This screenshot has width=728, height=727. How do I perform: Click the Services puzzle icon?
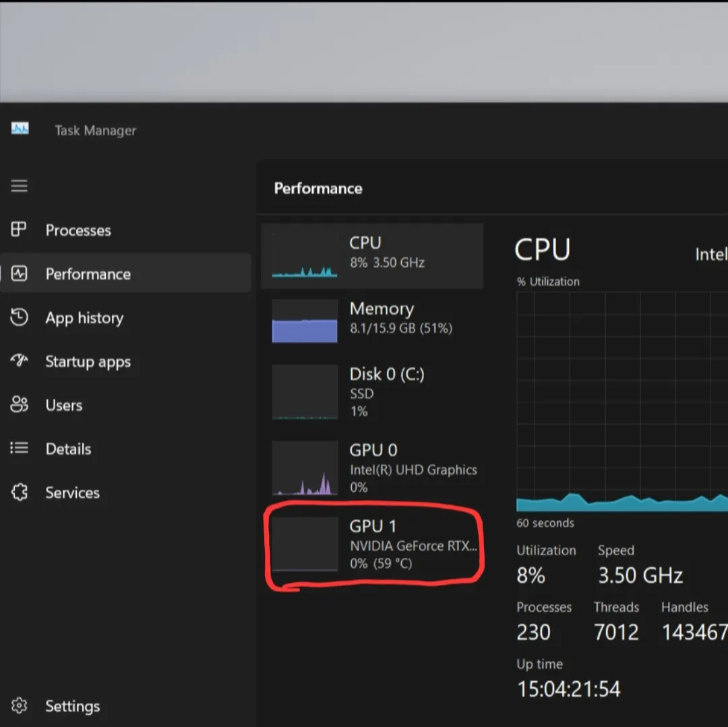[x=19, y=492]
